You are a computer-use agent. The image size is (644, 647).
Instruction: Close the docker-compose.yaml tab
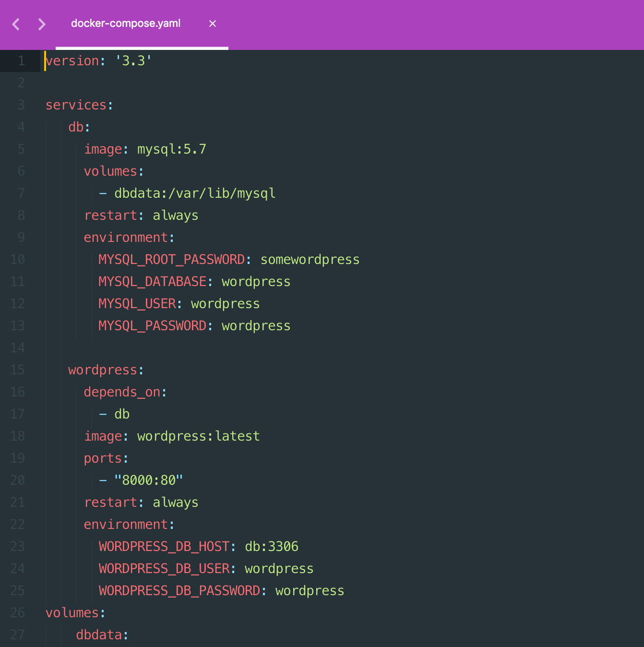[212, 23]
